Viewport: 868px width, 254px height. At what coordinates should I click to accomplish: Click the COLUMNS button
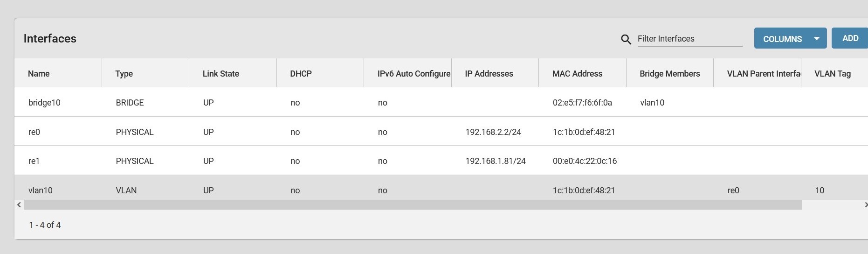tap(790, 38)
